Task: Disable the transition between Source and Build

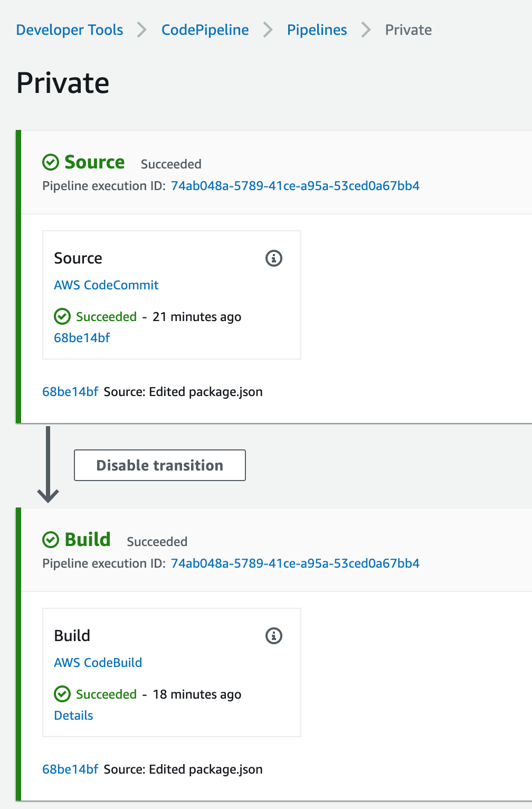Action: click(x=159, y=465)
